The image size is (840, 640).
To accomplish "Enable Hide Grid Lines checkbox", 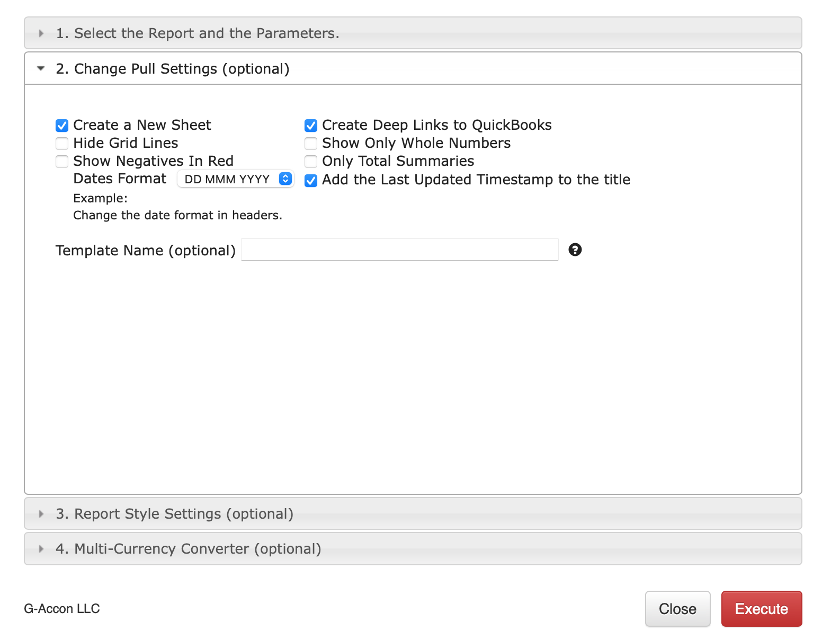I will 62,144.
